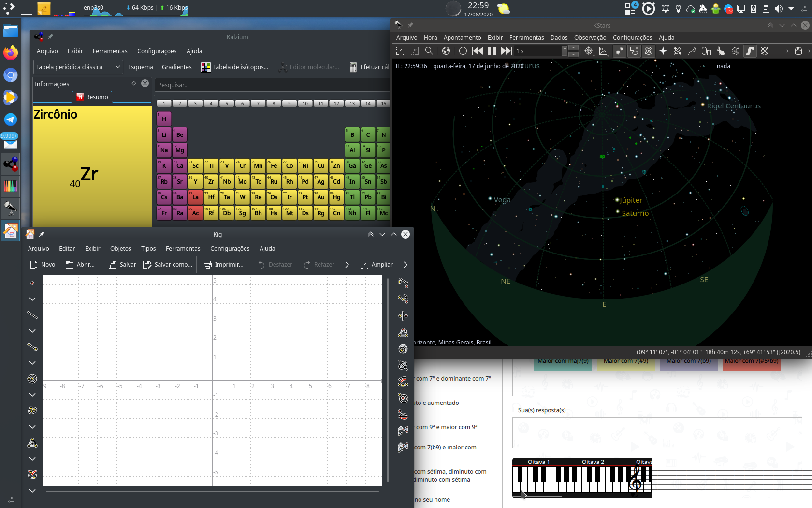Toggle solar system bodies in KStars
This screenshot has height=508, width=812.
[649, 51]
